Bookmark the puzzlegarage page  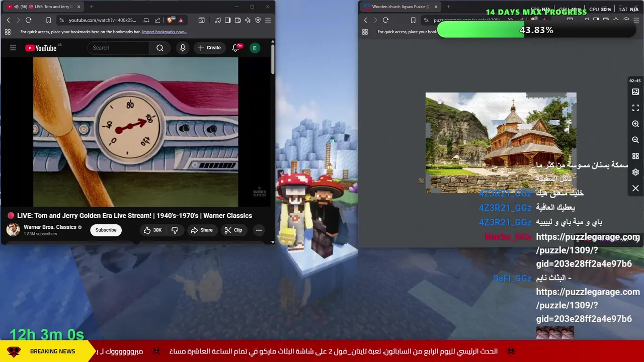pyautogui.click(x=413, y=20)
